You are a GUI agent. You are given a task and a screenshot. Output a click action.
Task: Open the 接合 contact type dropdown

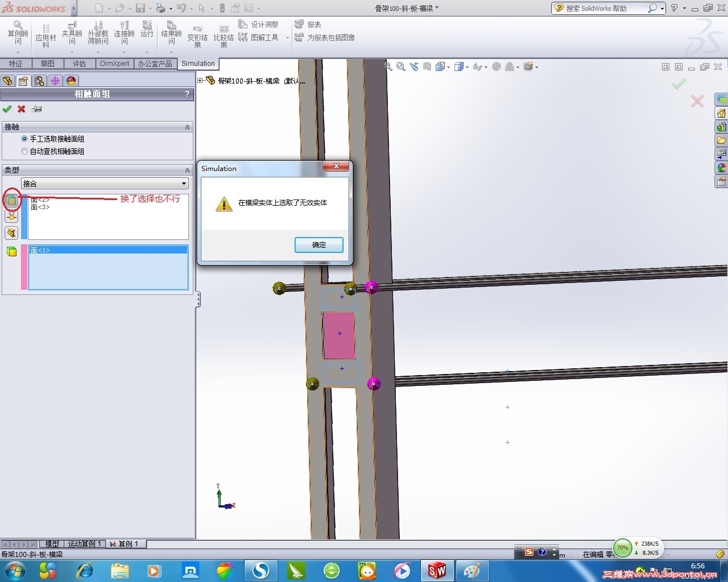[x=105, y=184]
